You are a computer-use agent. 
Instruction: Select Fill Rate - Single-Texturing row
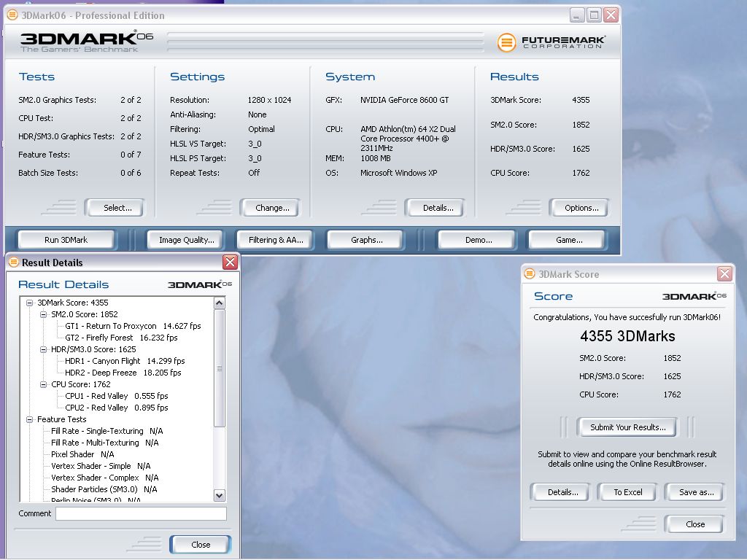pos(107,431)
